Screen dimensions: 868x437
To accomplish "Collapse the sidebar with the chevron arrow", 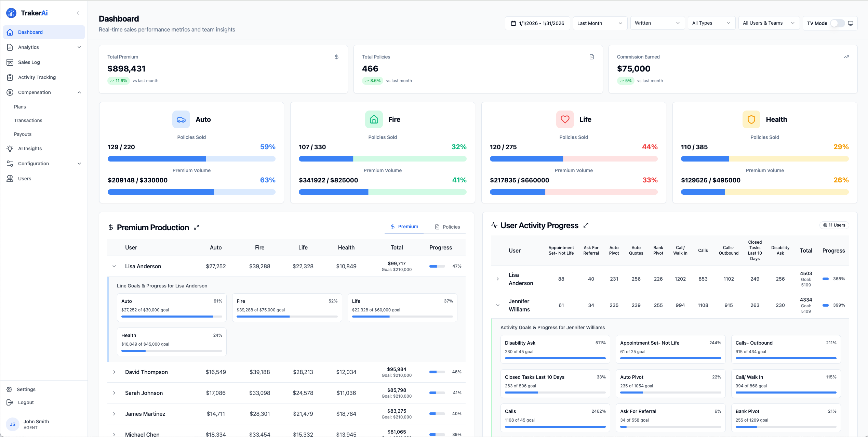I will [x=78, y=13].
